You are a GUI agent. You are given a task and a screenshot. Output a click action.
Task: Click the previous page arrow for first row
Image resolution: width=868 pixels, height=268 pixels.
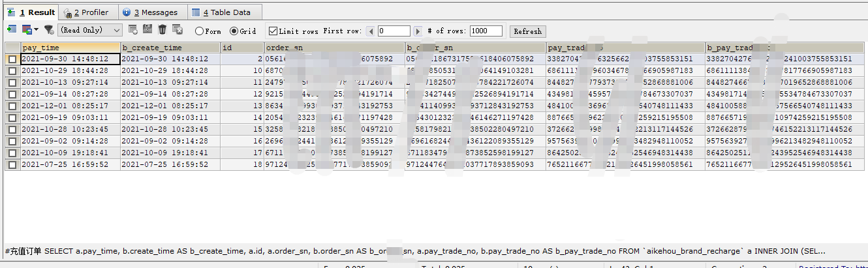[x=371, y=31]
